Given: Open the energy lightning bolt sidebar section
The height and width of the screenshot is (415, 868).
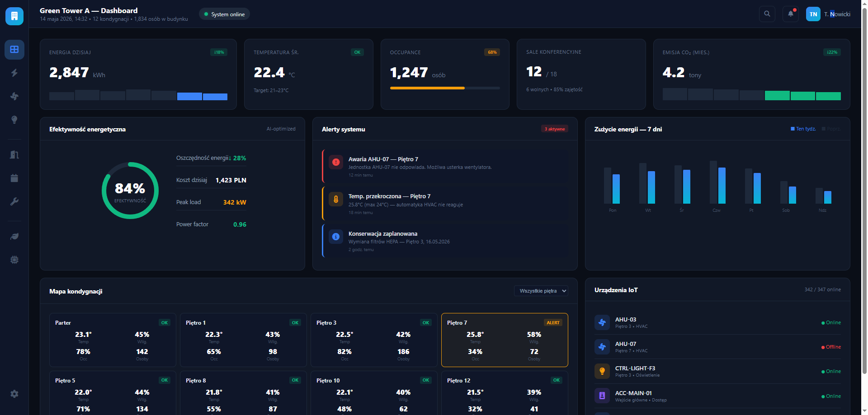Looking at the screenshot, I should pos(14,73).
